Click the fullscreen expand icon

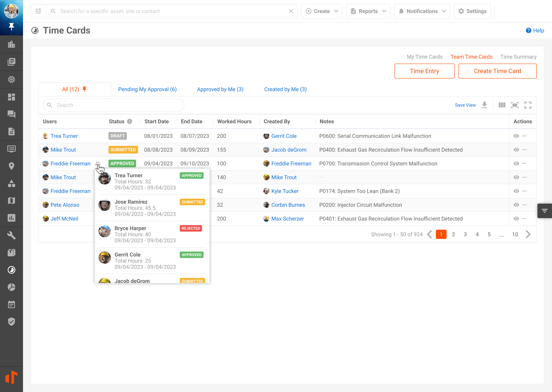pos(528,105)
